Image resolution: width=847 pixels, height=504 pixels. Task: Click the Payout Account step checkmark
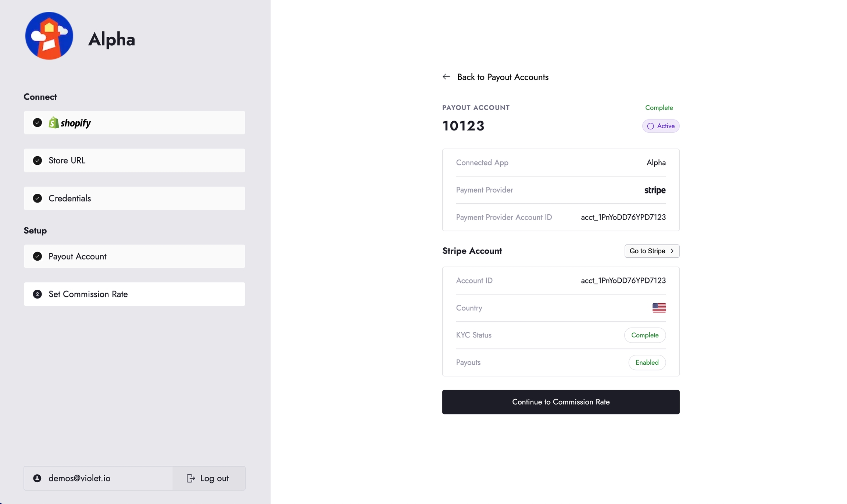tap(37, 257)
